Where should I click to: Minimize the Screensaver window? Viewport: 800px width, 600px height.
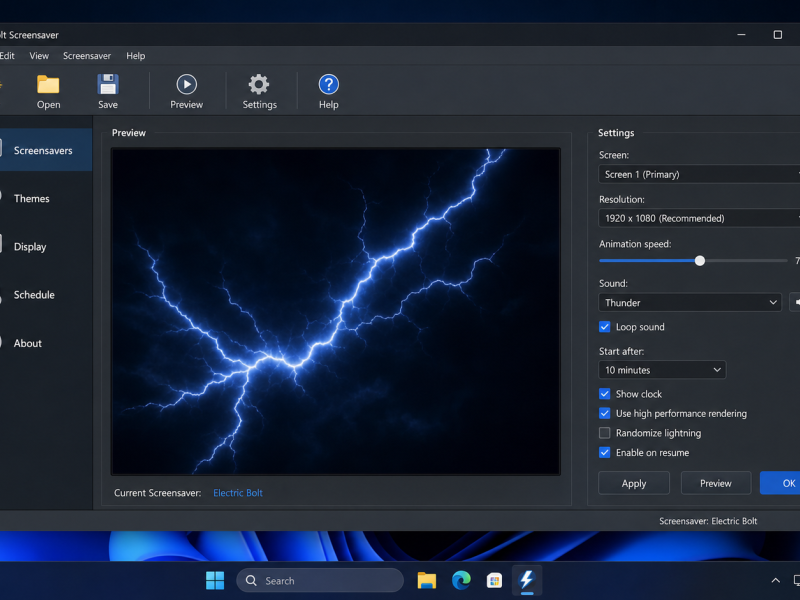pos(741,35)
